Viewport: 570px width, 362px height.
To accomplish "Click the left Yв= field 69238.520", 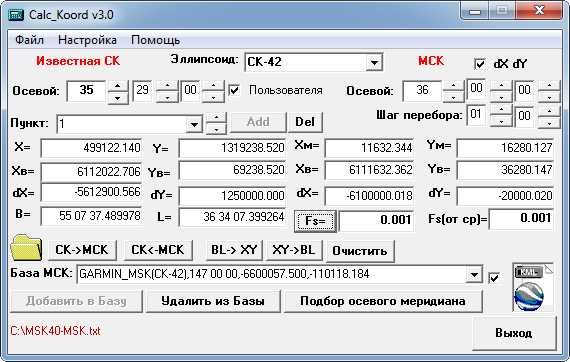I will coord(232,170).
